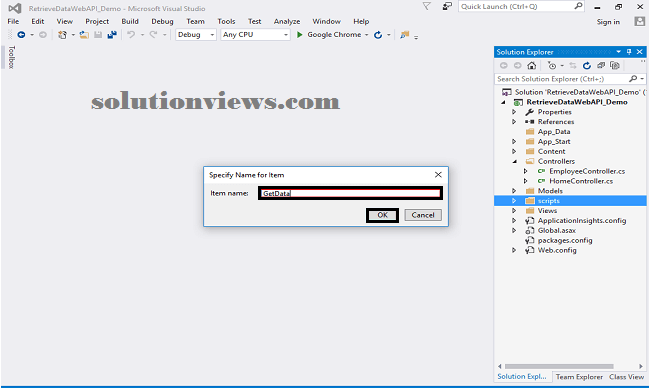Viewport: 649px width, 388px height.
Task: Start debugging with green play icon
Action: pos(300,35)
